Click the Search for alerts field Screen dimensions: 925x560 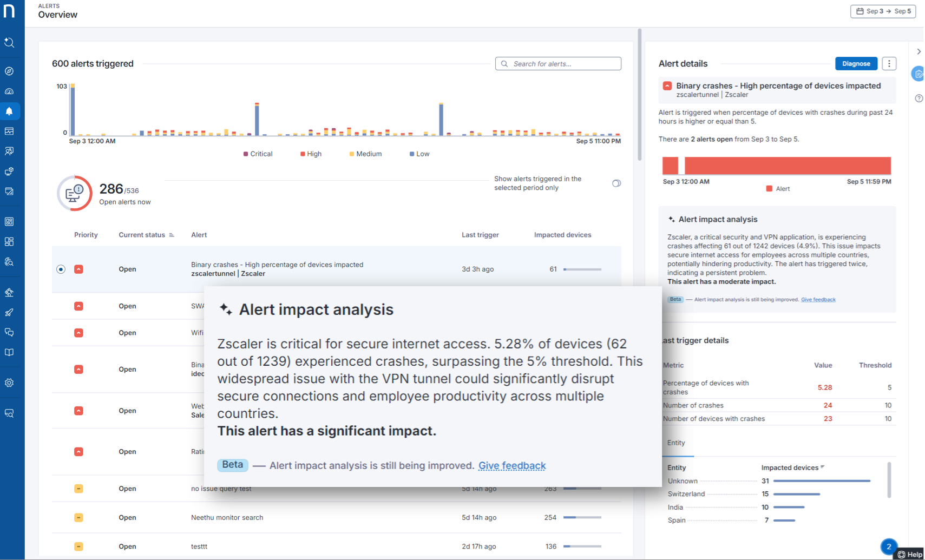pos(558,64)
